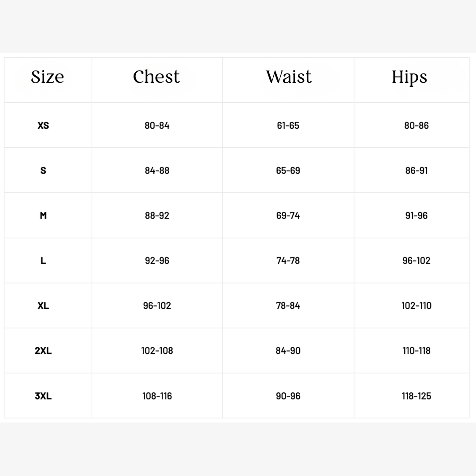This screenshot has height=476, width=476.
Task: Select the S size row label
Action: (x=43, y=171)
